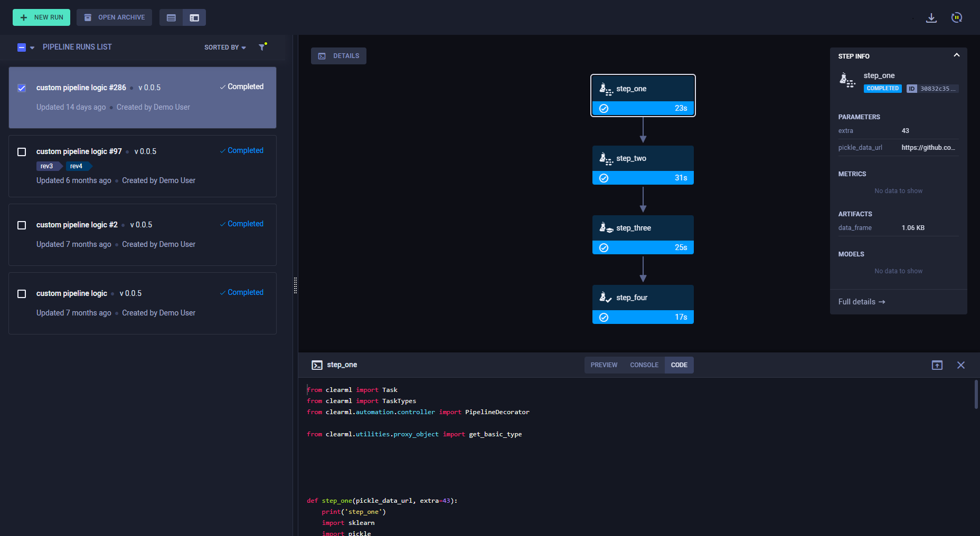The height and width of the screenshot is (536, 980).
Task: Click the table view layout icon
Action: pos(171,18)
